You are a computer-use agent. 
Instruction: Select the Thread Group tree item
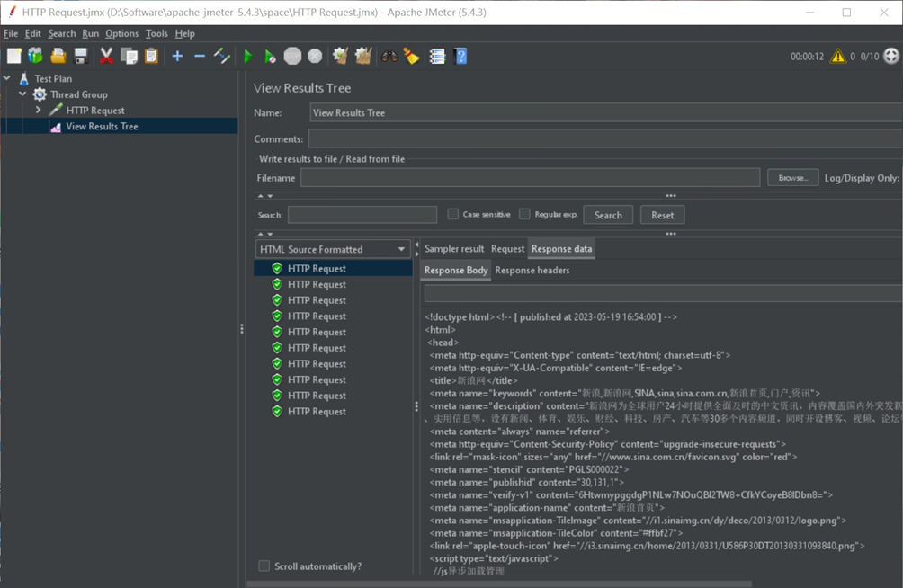click(78, 94)
